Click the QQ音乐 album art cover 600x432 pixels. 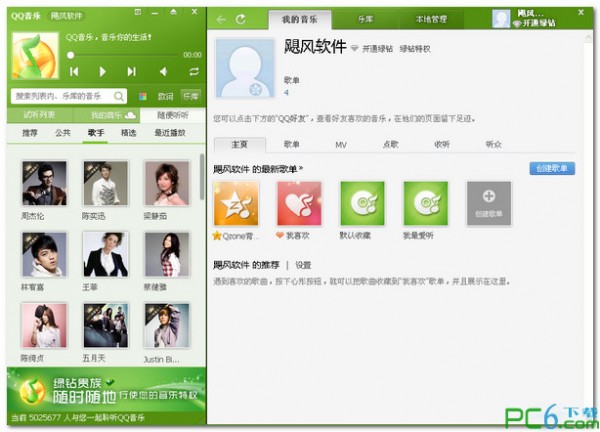point(35,55)
